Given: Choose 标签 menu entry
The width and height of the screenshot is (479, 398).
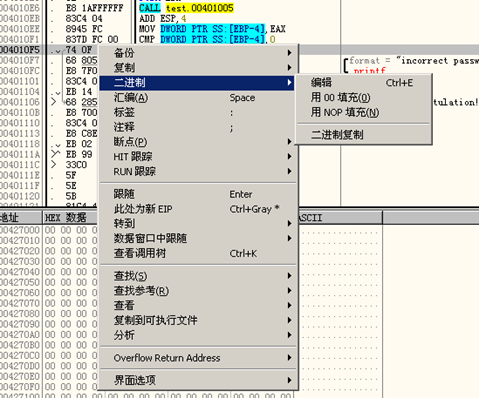Looking at the screenshot, I should [x=197, y=112].
